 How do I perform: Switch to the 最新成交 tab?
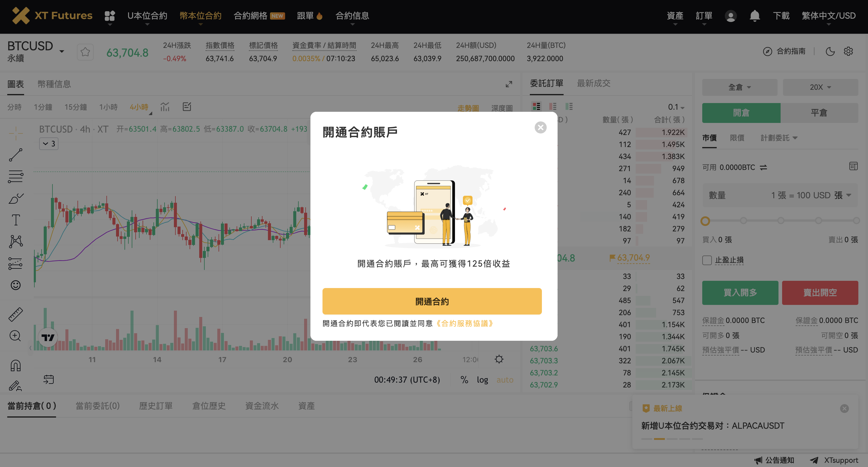(593, 83)
